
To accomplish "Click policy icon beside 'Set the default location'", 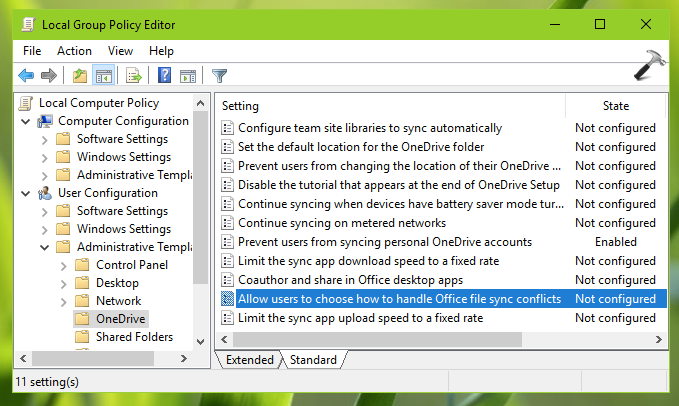I will [227, 147].
